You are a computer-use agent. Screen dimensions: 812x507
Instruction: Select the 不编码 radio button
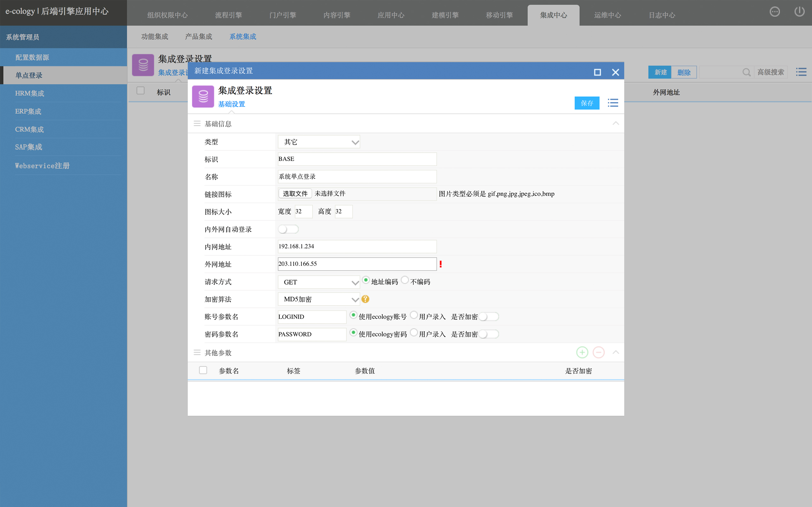click(x=405, y=280)
